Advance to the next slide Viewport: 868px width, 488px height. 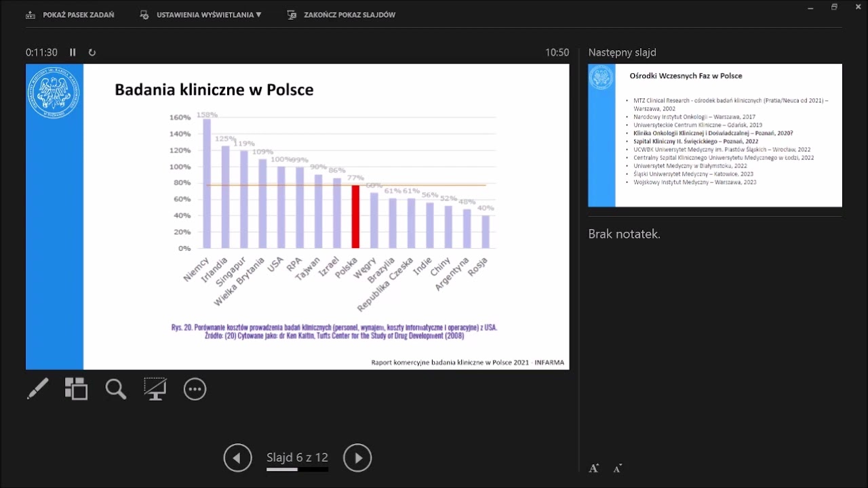[357, 458]
